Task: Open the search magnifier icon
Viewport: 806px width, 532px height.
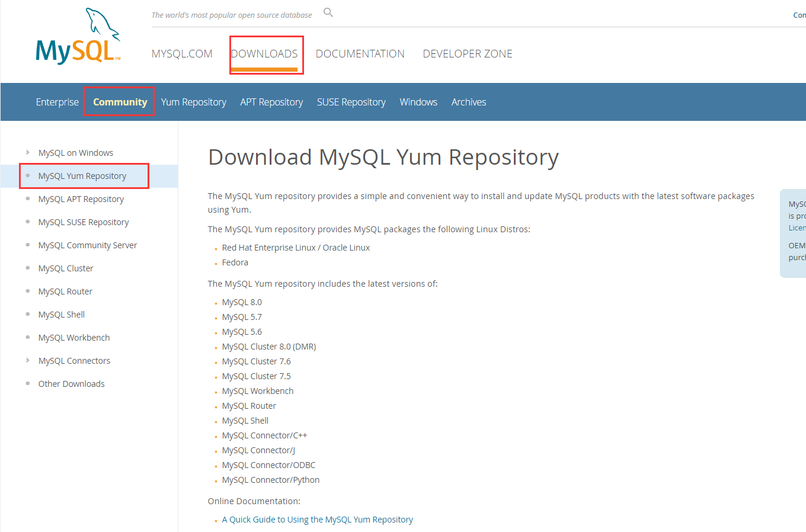Action: click(x=328, y=12)
